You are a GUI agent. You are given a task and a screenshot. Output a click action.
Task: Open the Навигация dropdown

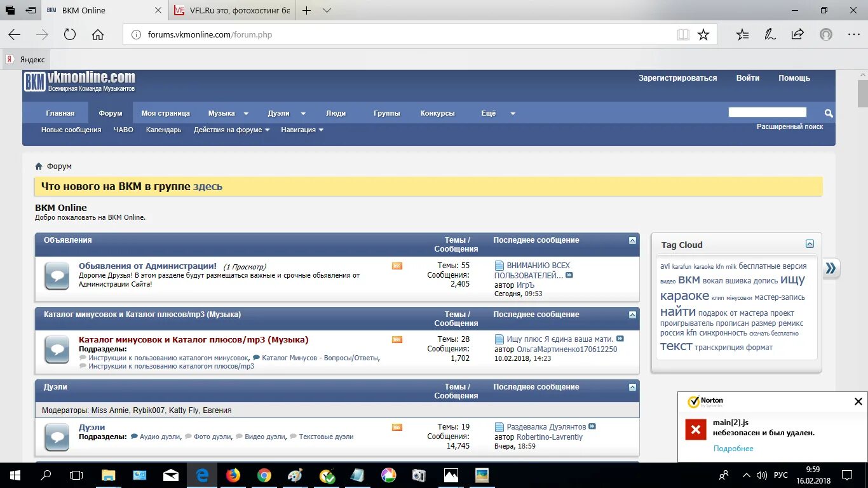pyautogui.click(x=302, y=130)
